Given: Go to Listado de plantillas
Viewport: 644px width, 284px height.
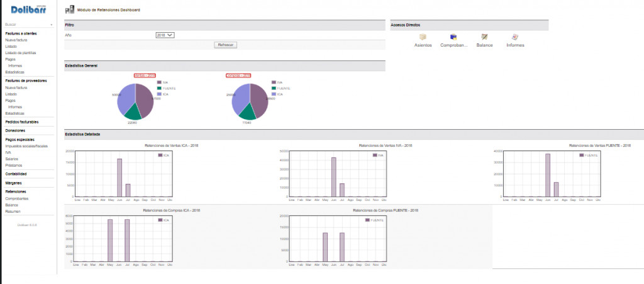Looking at the screenshot, I should coord(20,53).
